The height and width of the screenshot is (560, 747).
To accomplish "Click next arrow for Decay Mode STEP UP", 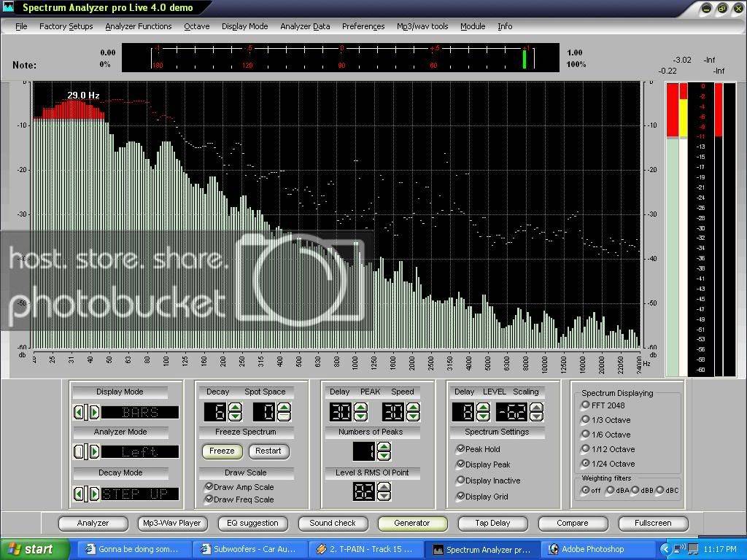I will tap(94, 494).
